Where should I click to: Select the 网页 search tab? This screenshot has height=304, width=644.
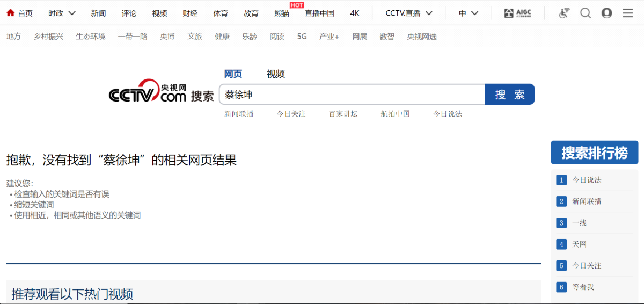click(x=233, y=74)
